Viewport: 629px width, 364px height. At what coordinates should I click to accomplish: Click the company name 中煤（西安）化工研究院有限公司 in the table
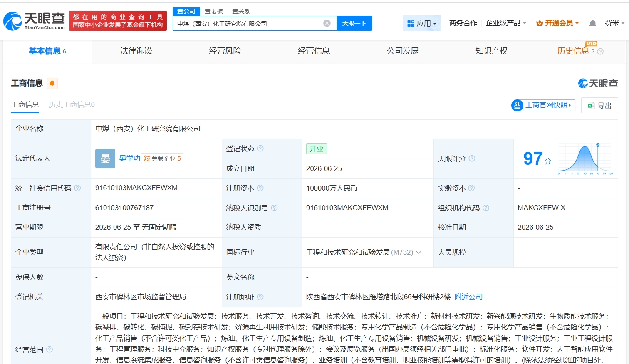pos(148,129)
